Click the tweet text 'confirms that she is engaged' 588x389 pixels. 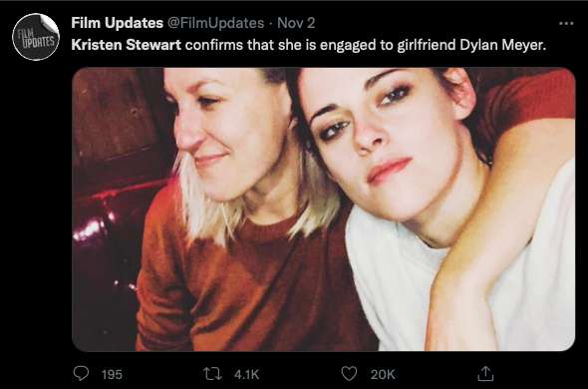[269, 45]
